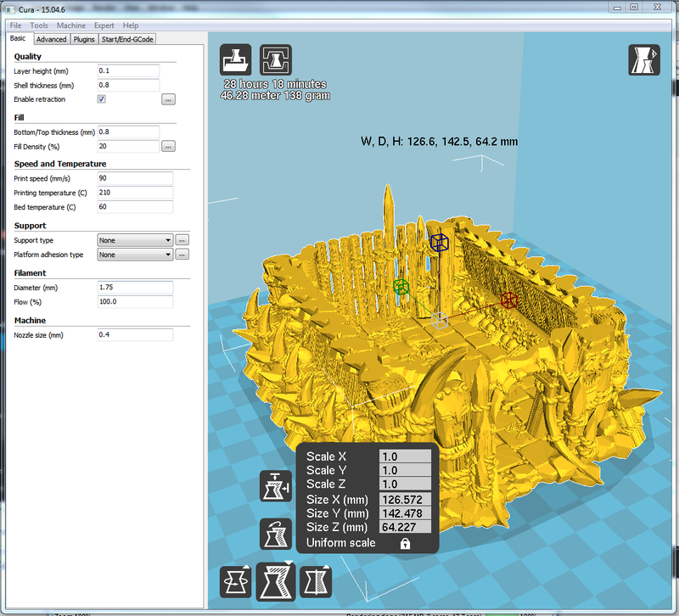Click the Layer height input field

pos(128,70)
